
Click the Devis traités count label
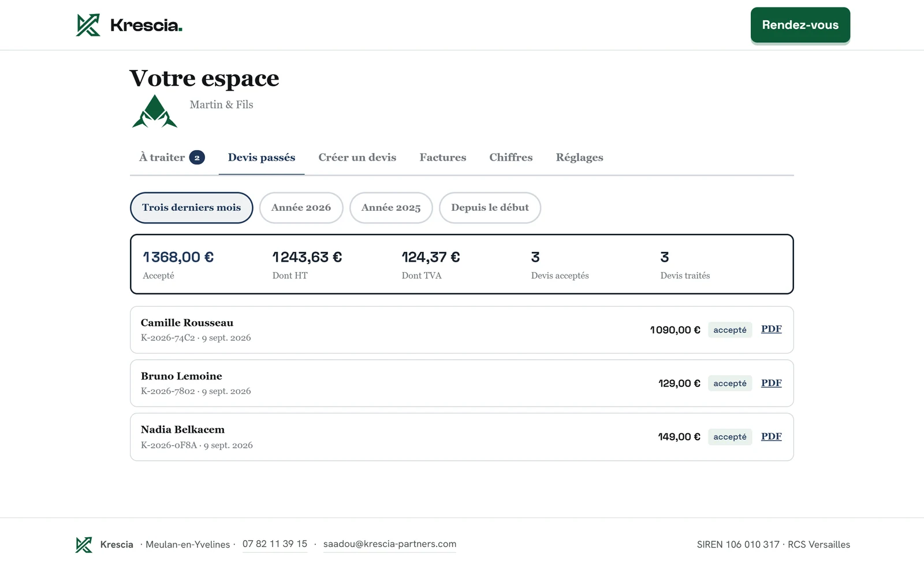coord(685,276)
